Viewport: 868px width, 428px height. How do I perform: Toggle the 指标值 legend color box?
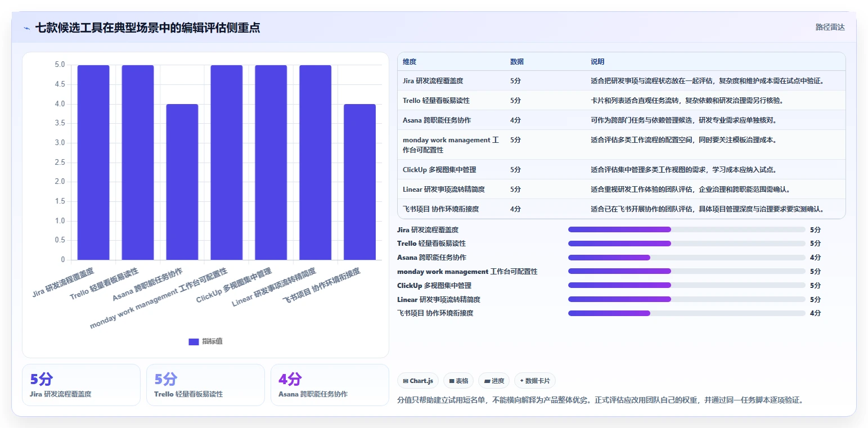pyautogui.click(x=194, y=341)
